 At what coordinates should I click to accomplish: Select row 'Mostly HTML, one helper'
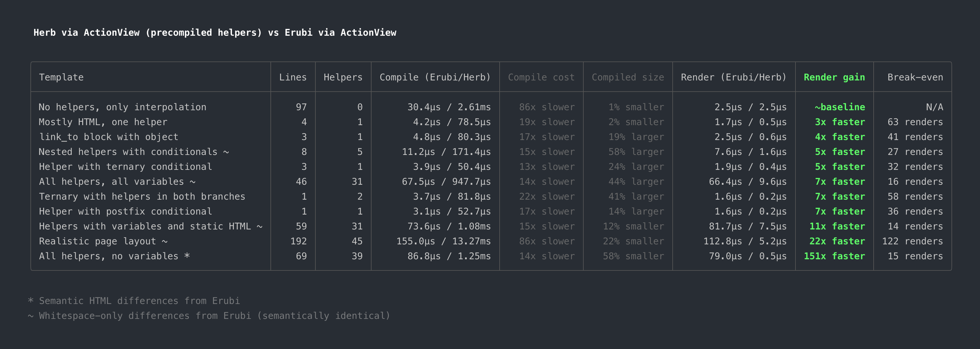click(x=491, y=122)
